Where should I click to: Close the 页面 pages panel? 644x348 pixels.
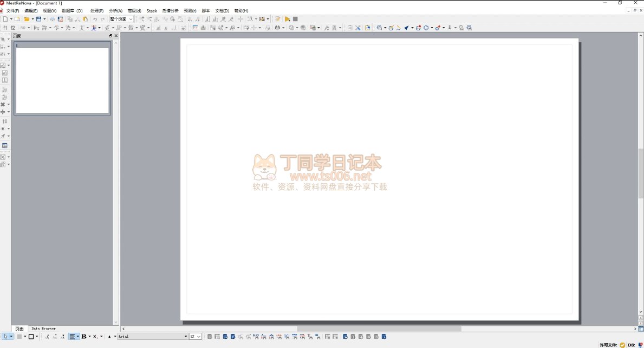coord(116,36)
